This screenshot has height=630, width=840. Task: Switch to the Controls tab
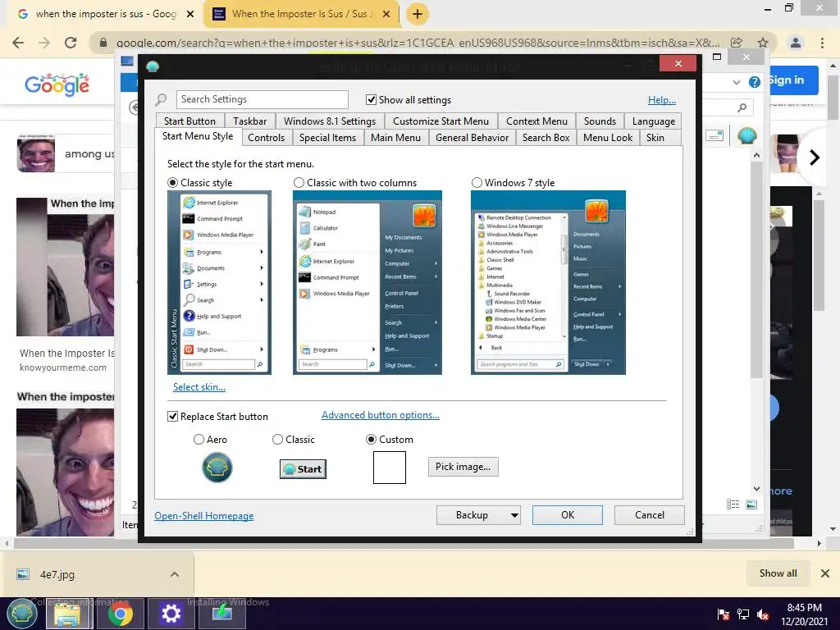point(267,138)
